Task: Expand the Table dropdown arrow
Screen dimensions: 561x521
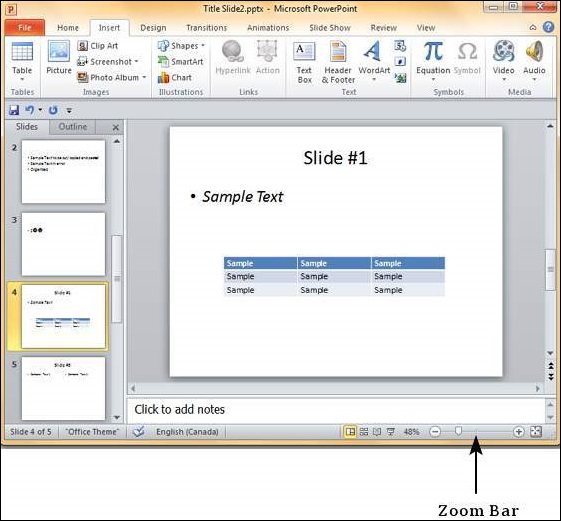Action: [x=22, y=79]
